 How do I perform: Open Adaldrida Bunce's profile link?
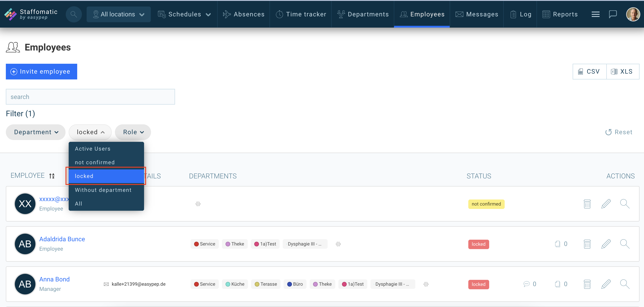click(62, 239)
